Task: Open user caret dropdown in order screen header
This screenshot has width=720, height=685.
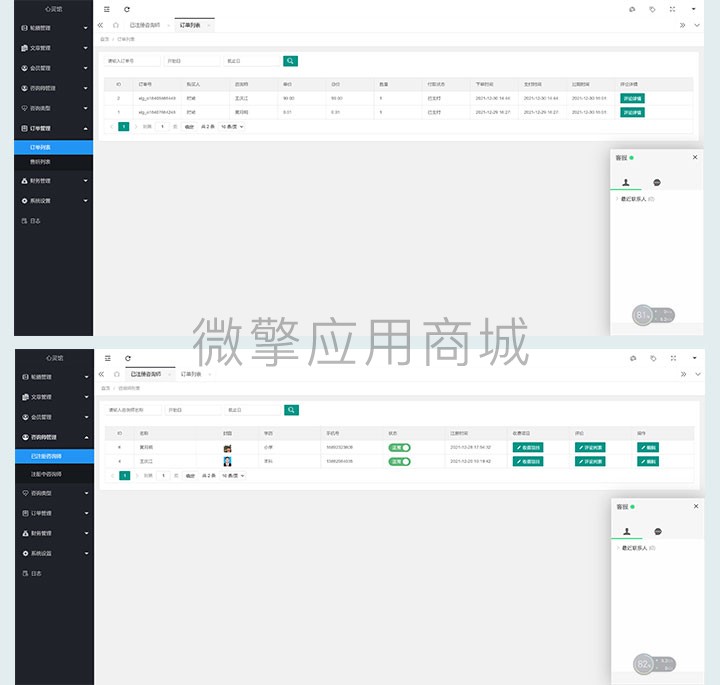Action: [693, 9]
